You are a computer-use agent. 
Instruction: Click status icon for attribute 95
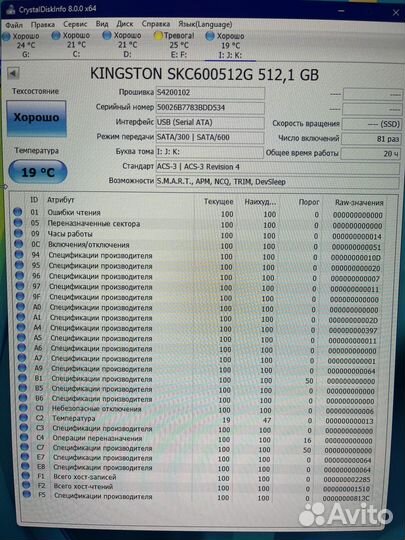(x=19, y=265)
